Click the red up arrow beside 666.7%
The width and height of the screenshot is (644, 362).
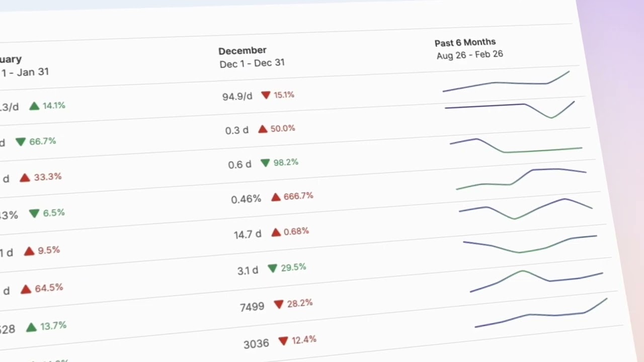[x=276, y=197]
